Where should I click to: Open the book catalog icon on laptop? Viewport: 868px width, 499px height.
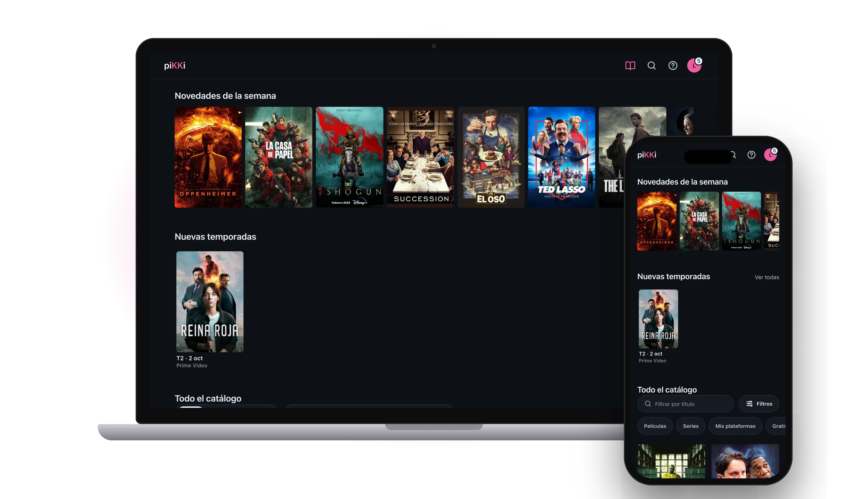(x=630, y=65)
